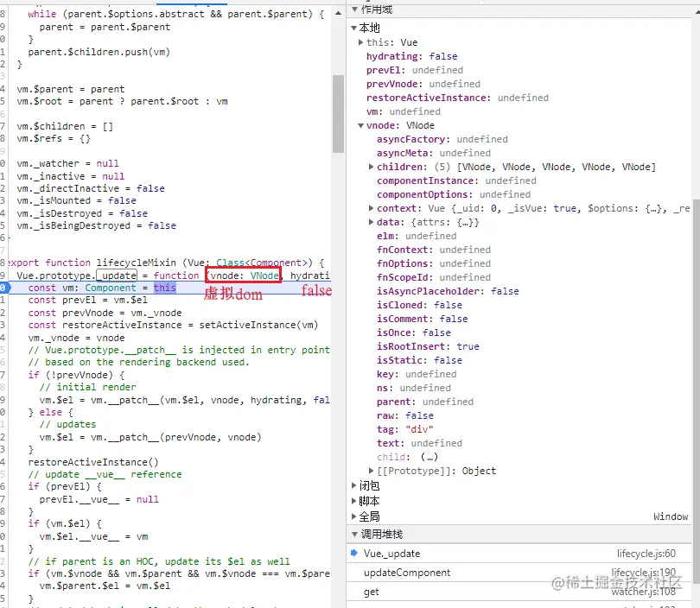Click the 'vm._vnode = vnode' code line
The height and width of the screenshot is (608, 700).
click(x=76, y=338)
